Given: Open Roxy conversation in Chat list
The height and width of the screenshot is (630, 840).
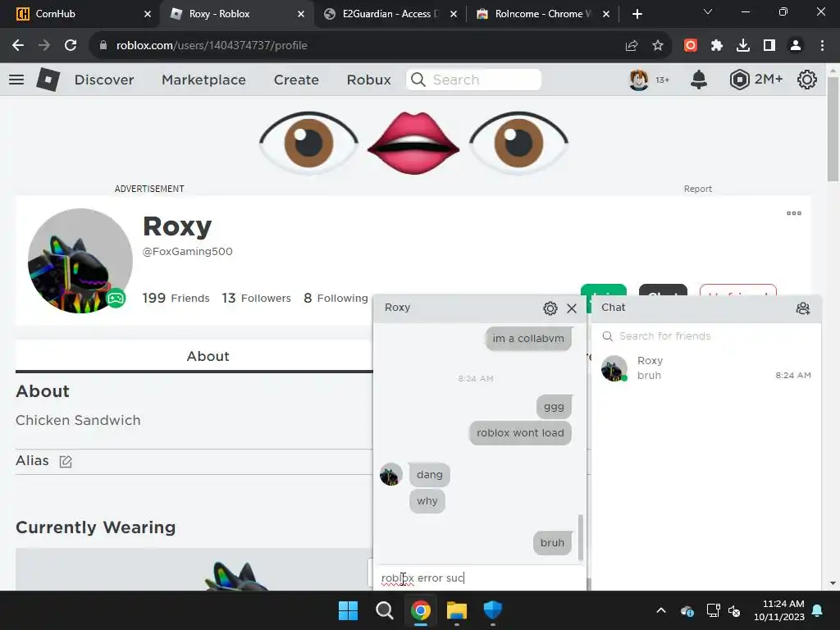Looking at the screenshot, I should click(705, 368).
